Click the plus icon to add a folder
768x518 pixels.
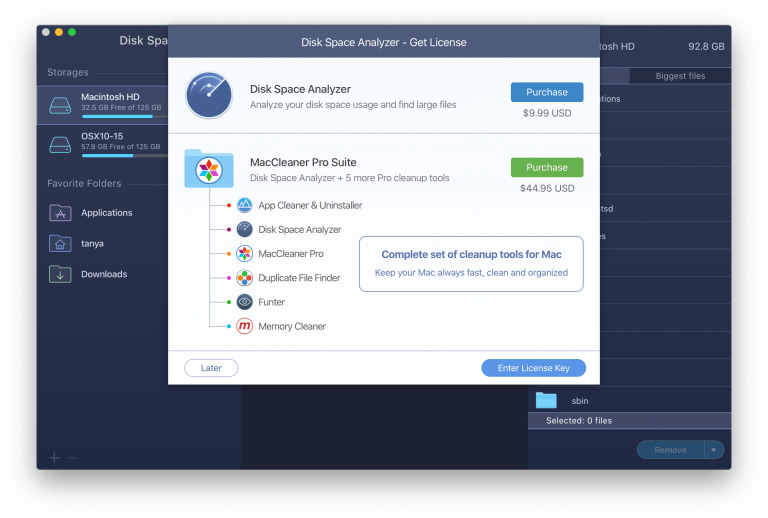tap(54, 458)
